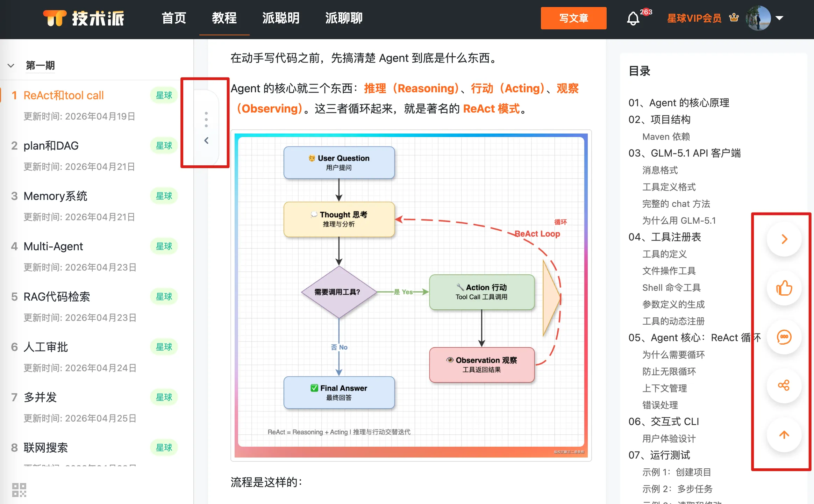Collapse the left sidebar with chevron

point(206,140)
